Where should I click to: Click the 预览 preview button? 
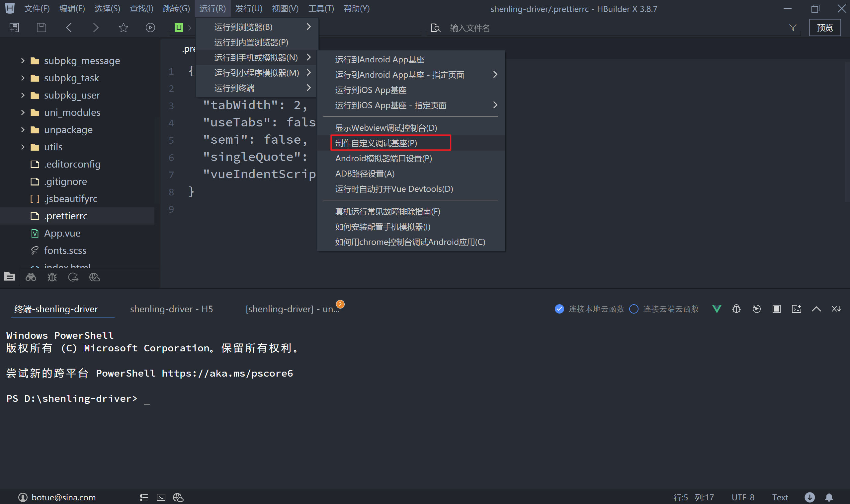pyautogui.click(x=825, y=28)
